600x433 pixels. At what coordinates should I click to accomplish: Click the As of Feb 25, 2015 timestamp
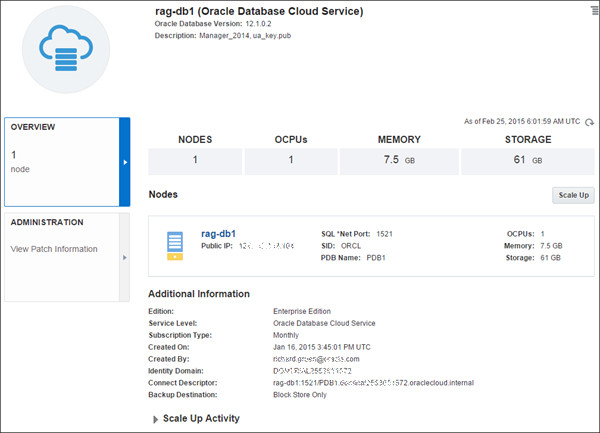(522, 122)
